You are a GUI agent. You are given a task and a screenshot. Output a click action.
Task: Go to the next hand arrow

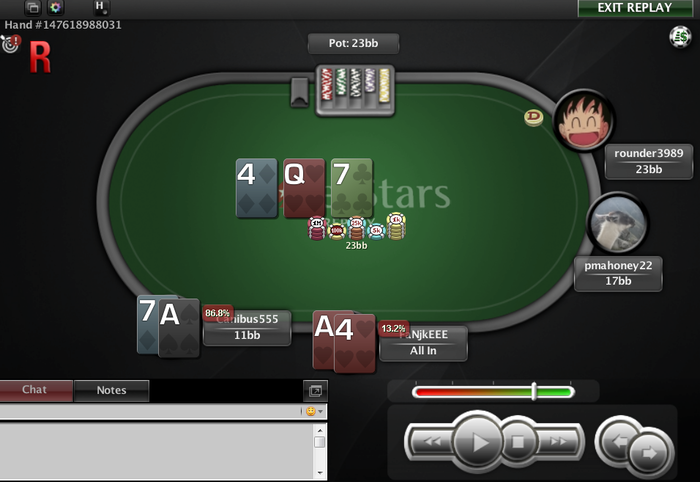pyautogui.click(x=650, y=453)
